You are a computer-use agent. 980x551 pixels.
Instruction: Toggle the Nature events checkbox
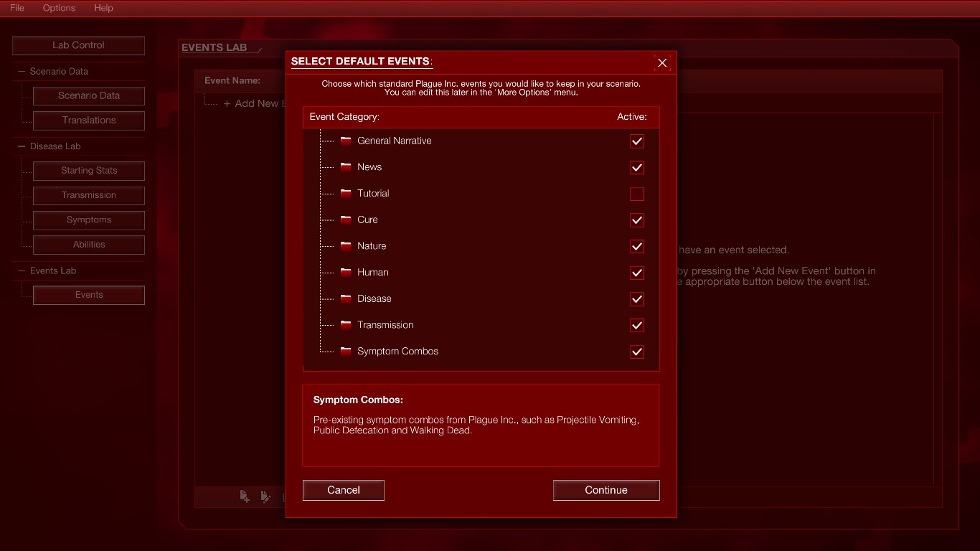coord(637,246)
